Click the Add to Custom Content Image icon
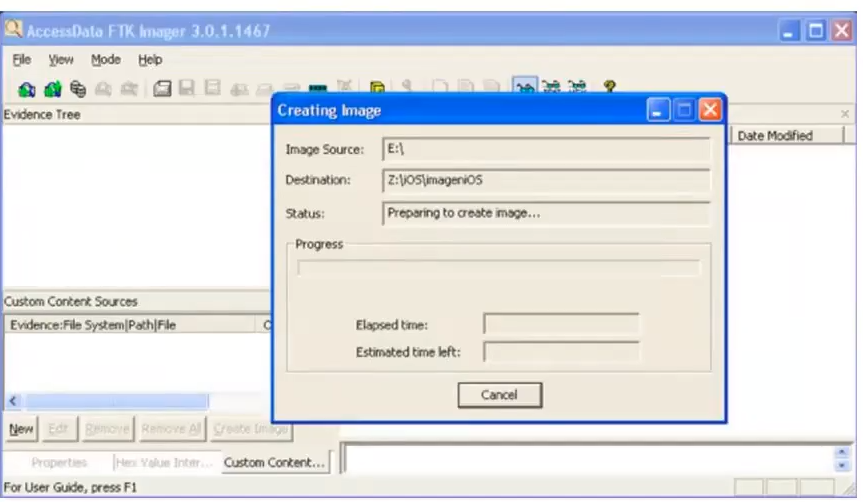 tap(239, 89)
